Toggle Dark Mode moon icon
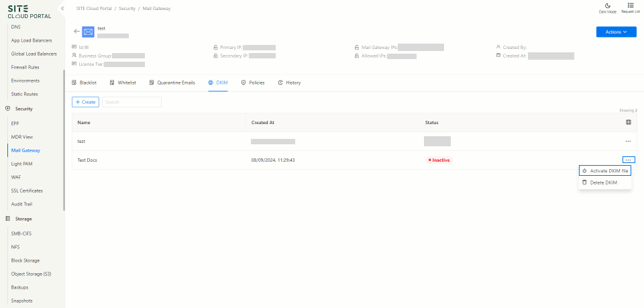Screen dimensions: 644x308 (607, 5)
